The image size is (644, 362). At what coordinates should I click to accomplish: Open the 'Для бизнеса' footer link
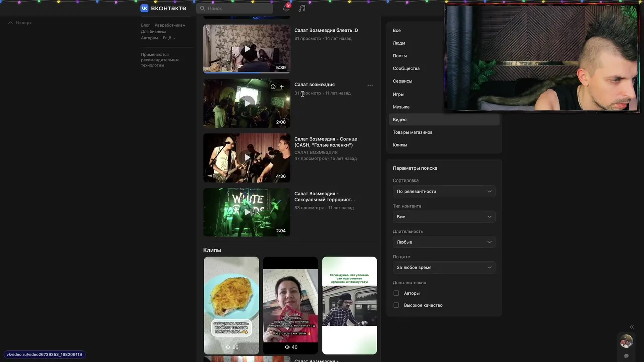tap(153, 32)
